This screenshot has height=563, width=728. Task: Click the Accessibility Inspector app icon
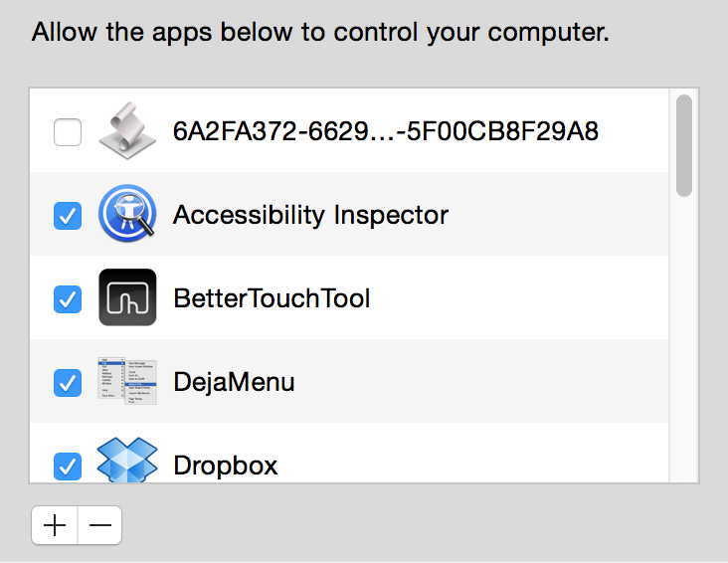pyautogui.click(x=127, y=214)
